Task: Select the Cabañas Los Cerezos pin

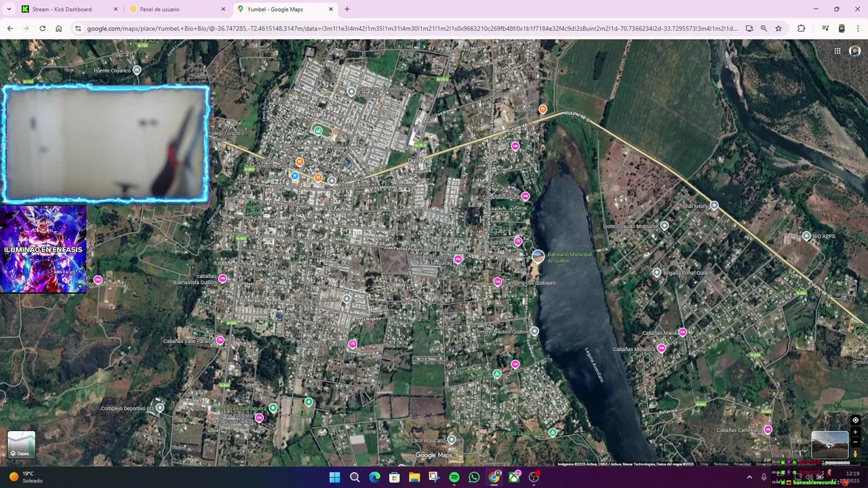Action: tap(353, 344)
